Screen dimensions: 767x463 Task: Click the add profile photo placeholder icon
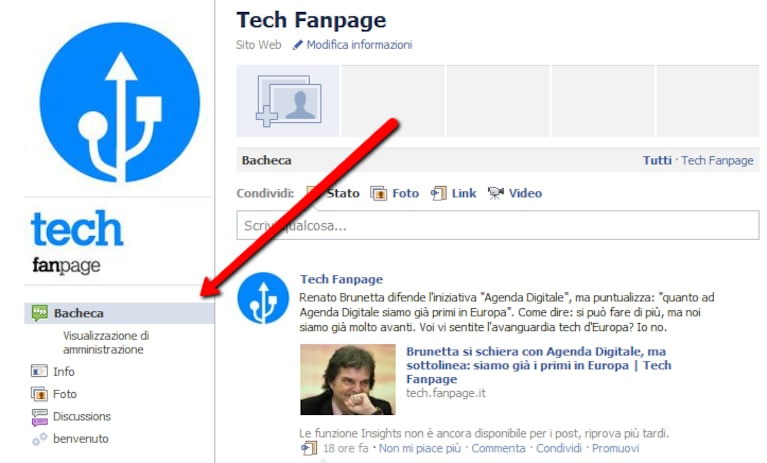pos(289,101)
